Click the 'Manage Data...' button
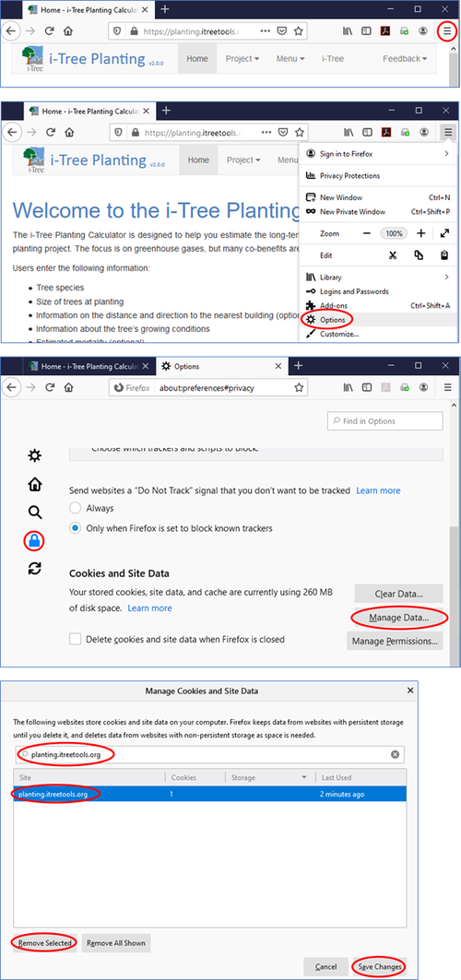 click(398, 618)
